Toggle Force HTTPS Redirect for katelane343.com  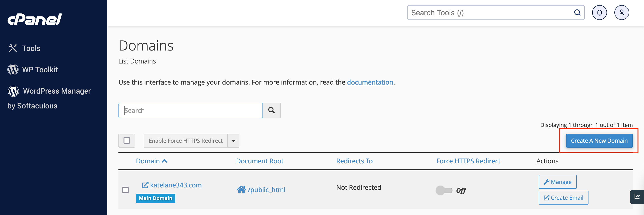click(x=444, y=190)
